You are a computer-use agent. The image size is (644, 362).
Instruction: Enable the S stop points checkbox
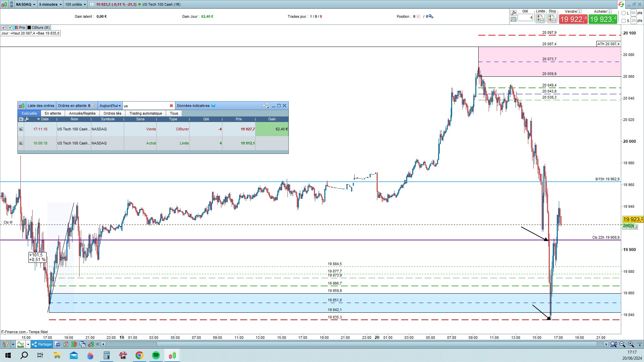point(624,21)
